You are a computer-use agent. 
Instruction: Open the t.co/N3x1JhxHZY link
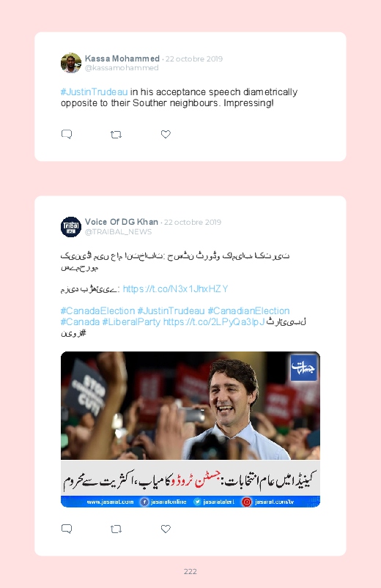[175, 289]
